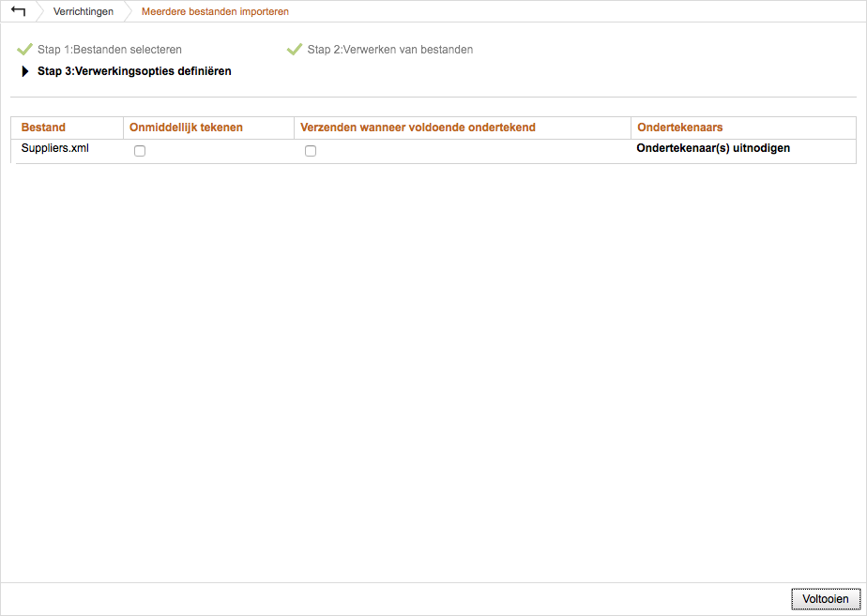Click Stap 3: Verwerkingsopties definiëren label
The image size is (867, 616).
tap(134, 71)
